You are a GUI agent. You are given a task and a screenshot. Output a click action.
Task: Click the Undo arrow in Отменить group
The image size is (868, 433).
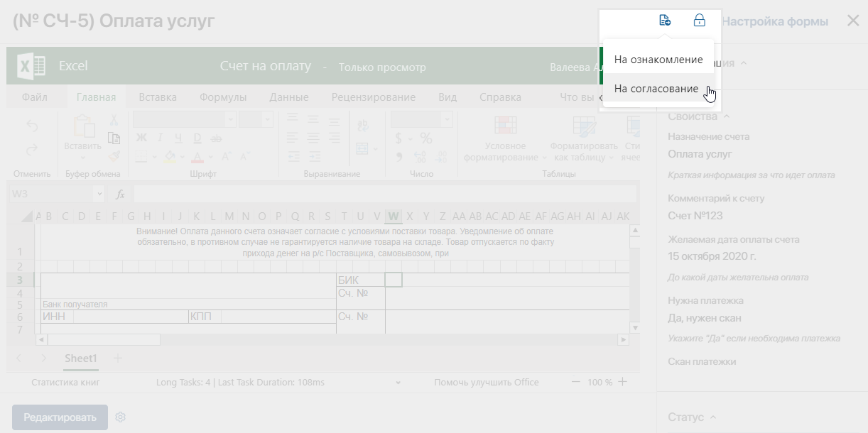point(32,126)
